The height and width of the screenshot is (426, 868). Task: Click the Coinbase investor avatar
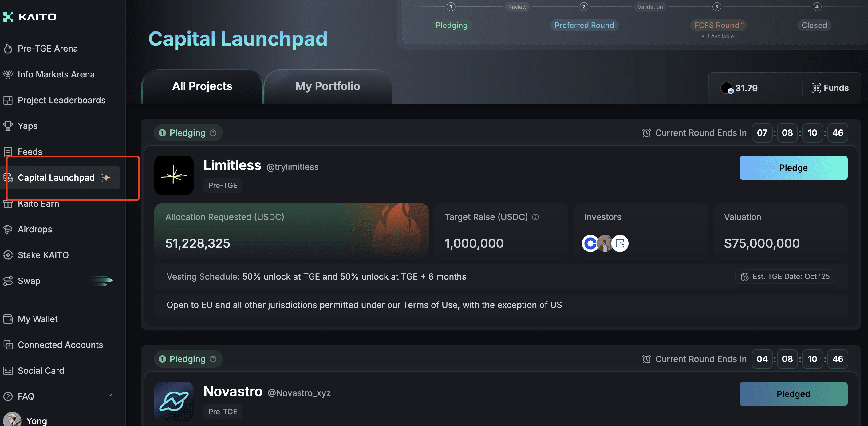[x=590, y=243]
